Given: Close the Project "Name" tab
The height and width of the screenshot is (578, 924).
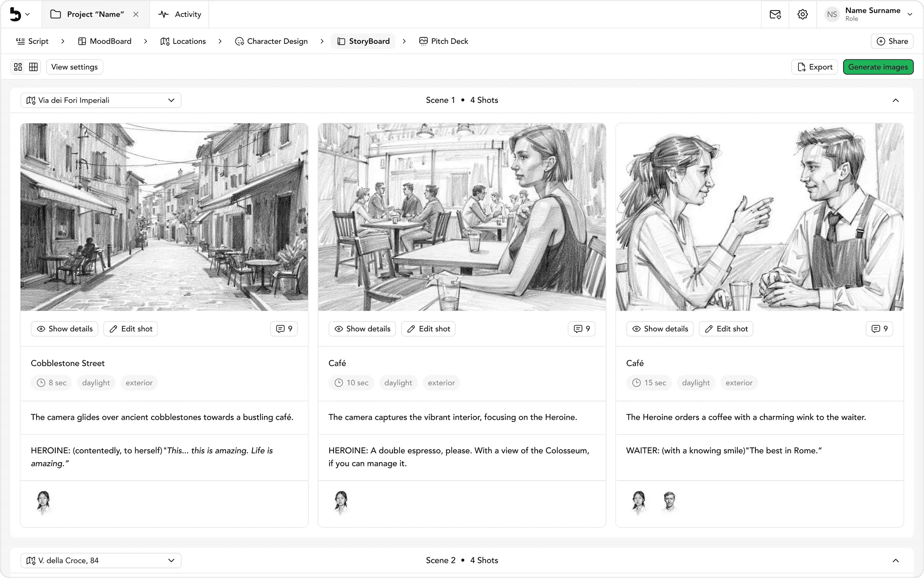Looking at the screenshot, I should [136, 14].
